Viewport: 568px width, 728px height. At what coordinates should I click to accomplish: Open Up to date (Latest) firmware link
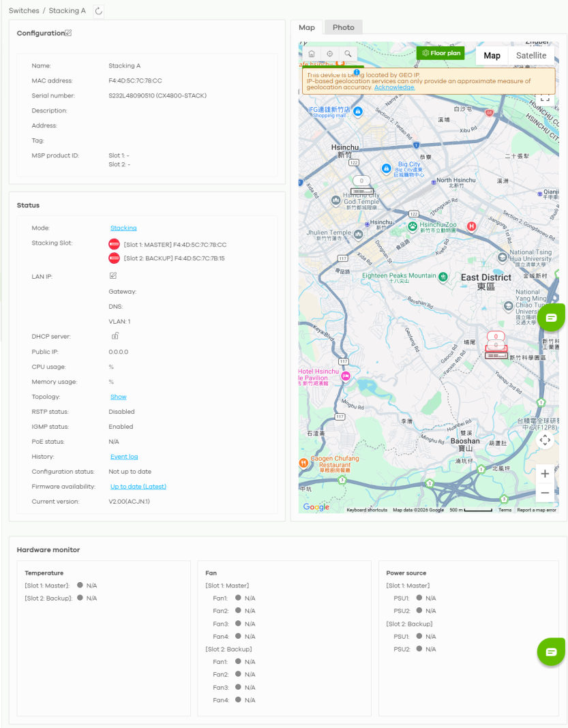tap(138, 487)
